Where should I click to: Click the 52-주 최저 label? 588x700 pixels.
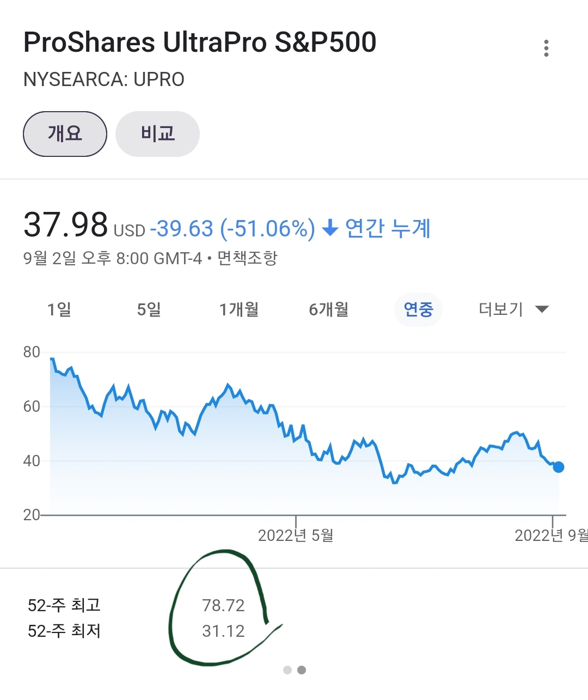pyautogui.click(x=64, y=631)
